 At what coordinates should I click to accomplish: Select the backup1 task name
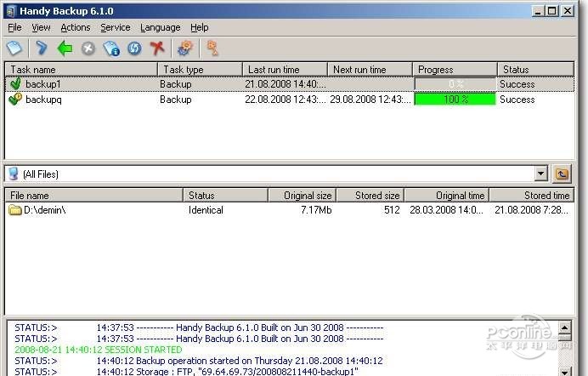tap(42, 84)
